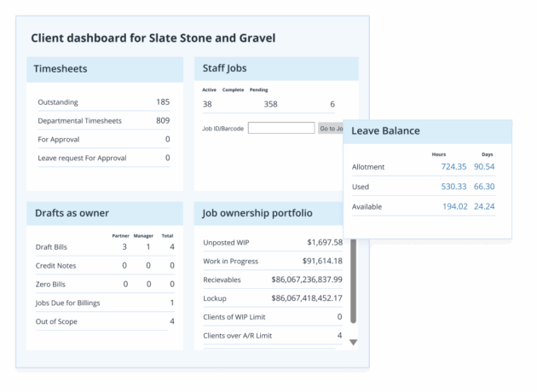The image size is (537, 392).
Task: Click Used days value 66.30
Action: pos(484,187)
